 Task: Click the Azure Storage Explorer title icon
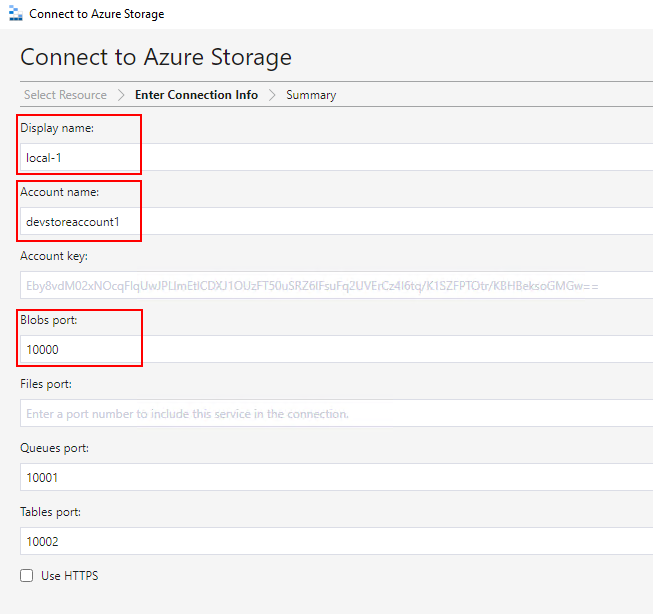[15, 13]
